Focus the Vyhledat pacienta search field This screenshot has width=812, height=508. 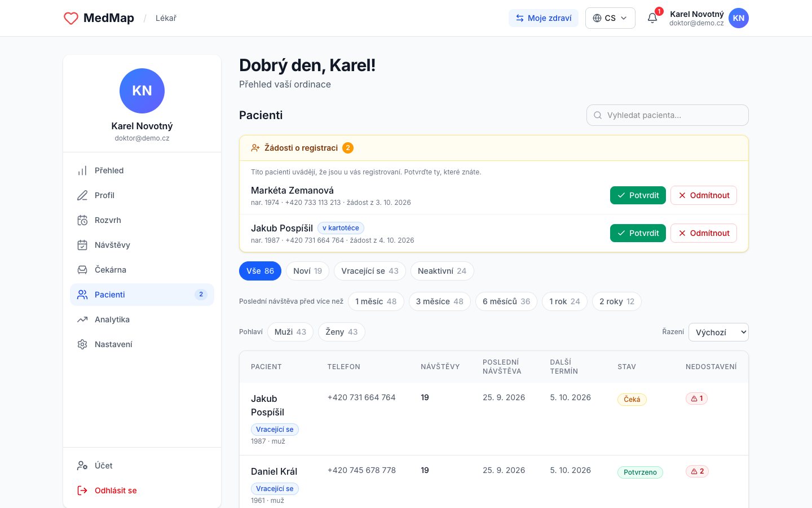click(x=668, y=115)
